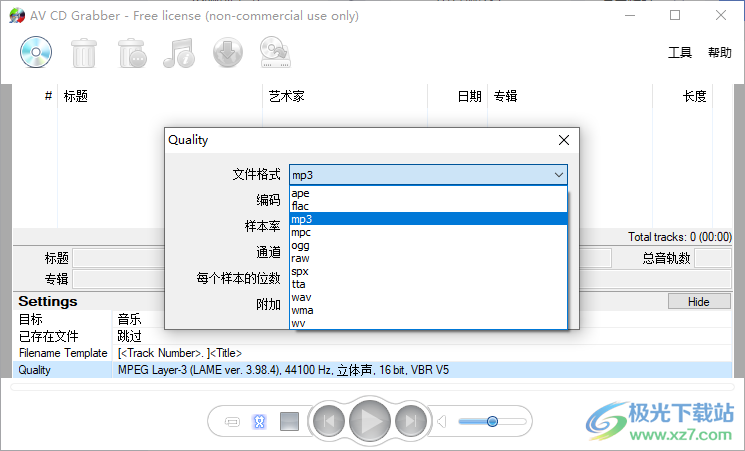Select the 目标 settings row
The image size is (745, 451).
pyautogui.click(x=372, y=319)
